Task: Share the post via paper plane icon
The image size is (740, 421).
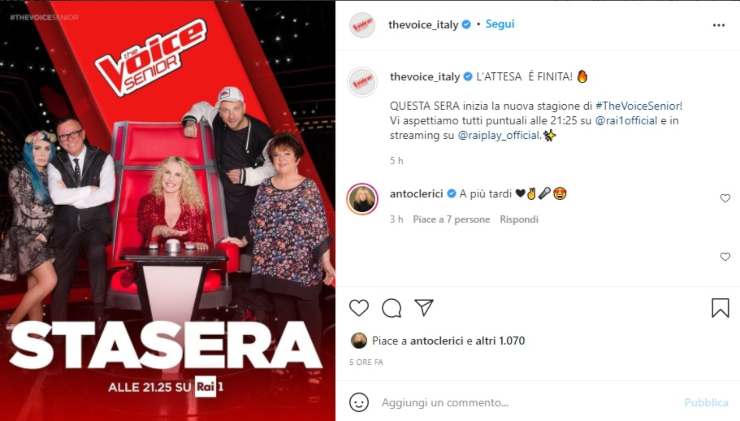Action: [424, 308]
